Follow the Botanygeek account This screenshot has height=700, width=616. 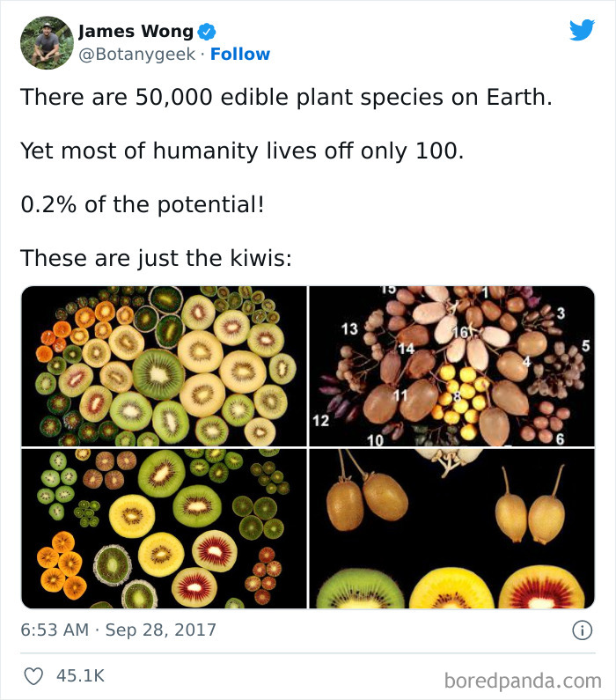(240, 55)
